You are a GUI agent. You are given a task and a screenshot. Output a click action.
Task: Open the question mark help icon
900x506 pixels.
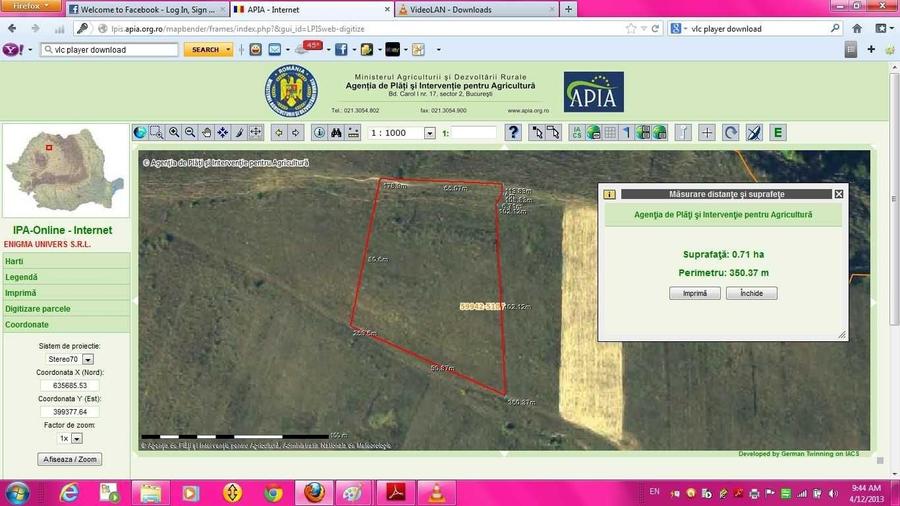click(x=513, y=133)
